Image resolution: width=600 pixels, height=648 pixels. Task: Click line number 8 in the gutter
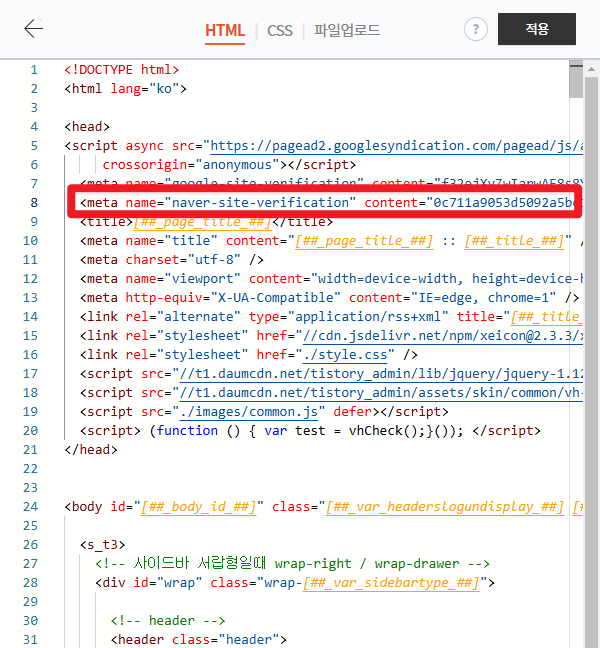34,202
